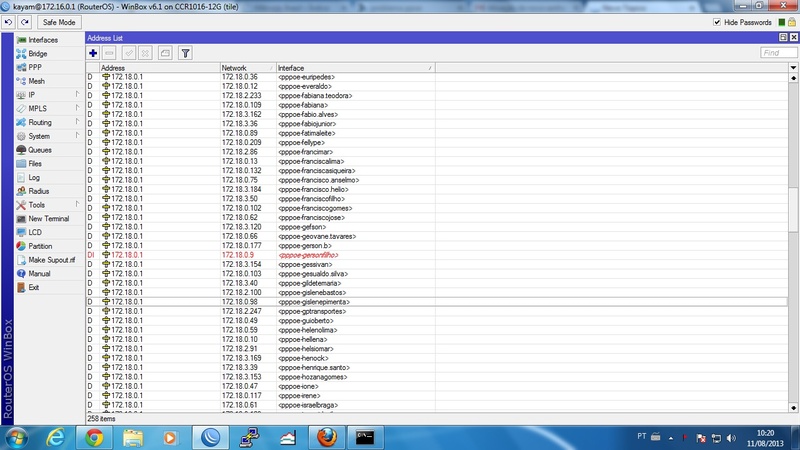The height and width of the screenshot is (450, 800).
Task: Open Windows Start button
Action: 15,438
